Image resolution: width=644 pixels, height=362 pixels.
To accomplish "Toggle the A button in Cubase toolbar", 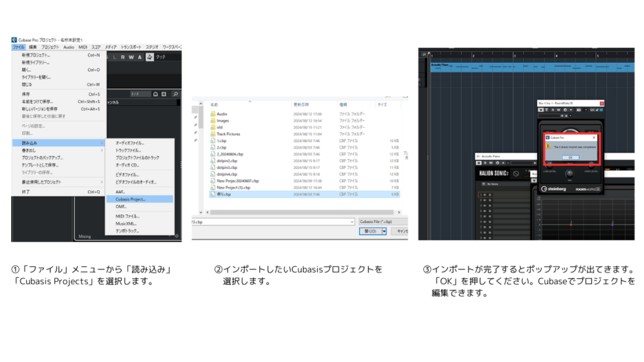I will coord(140,57).
